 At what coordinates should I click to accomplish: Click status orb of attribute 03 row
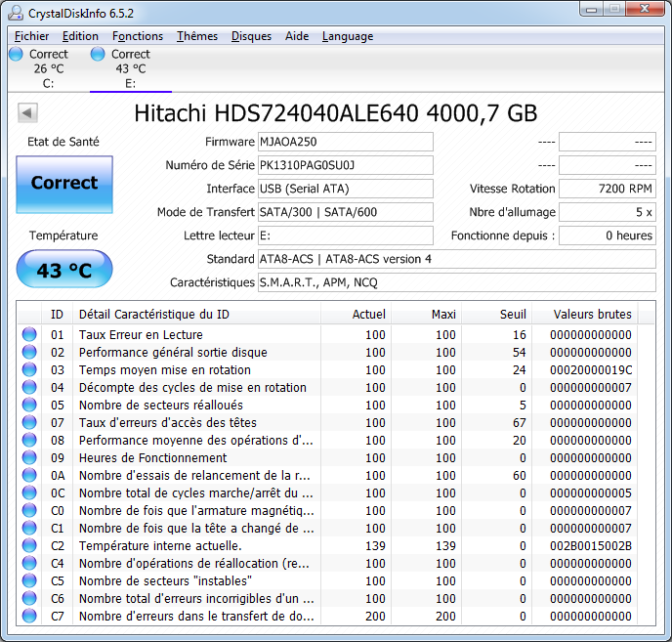point(29,369)
